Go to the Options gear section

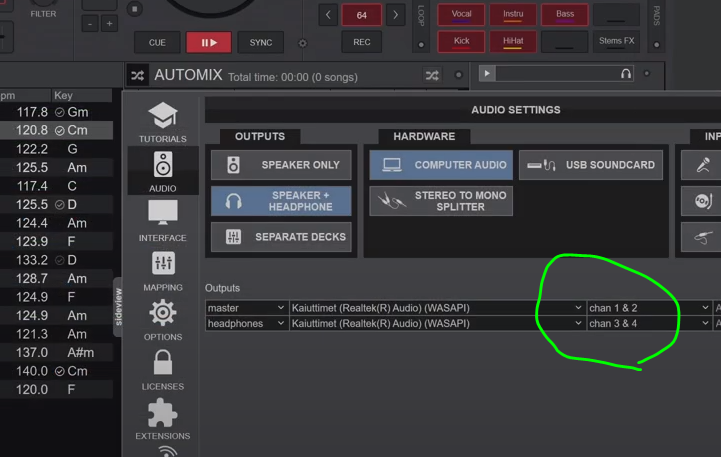click(x=162, y=320)
